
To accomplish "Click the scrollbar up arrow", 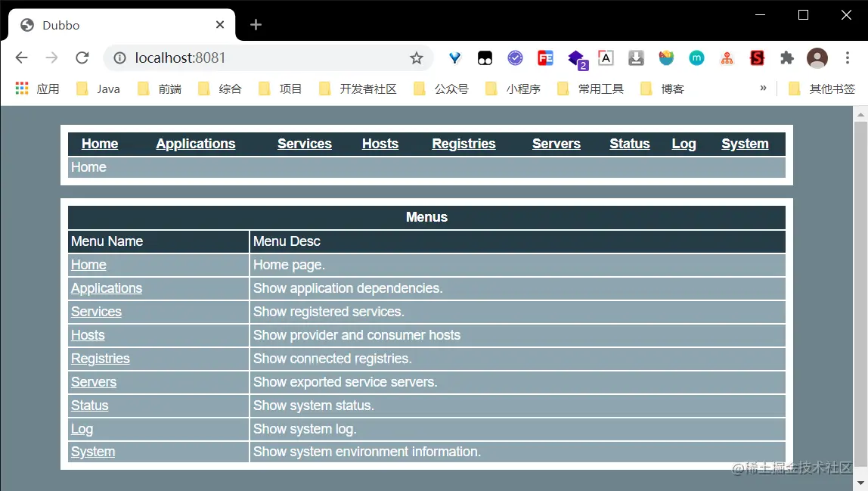I will [x=860, y=115].
